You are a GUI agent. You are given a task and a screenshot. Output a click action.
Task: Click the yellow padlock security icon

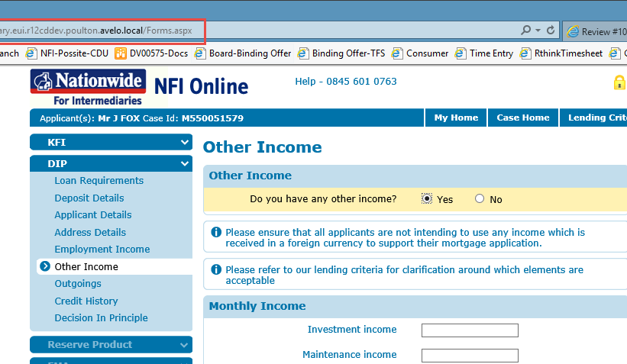tap(619, 82)
